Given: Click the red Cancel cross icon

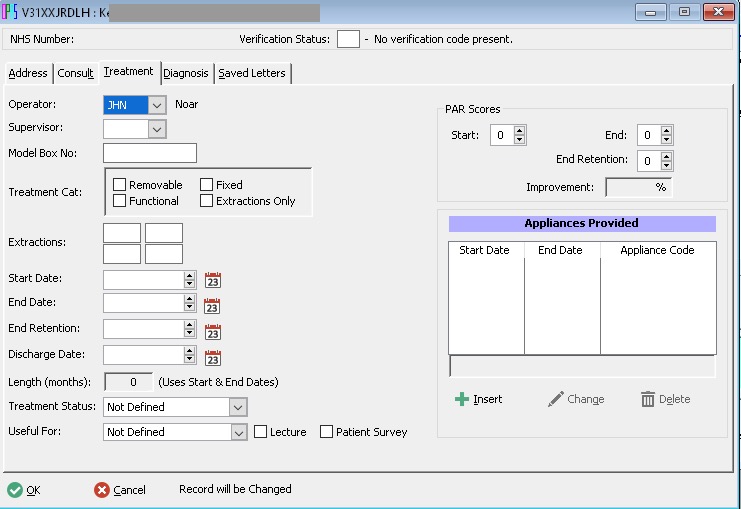Looking at the screenshot, I should click(102, 490).
